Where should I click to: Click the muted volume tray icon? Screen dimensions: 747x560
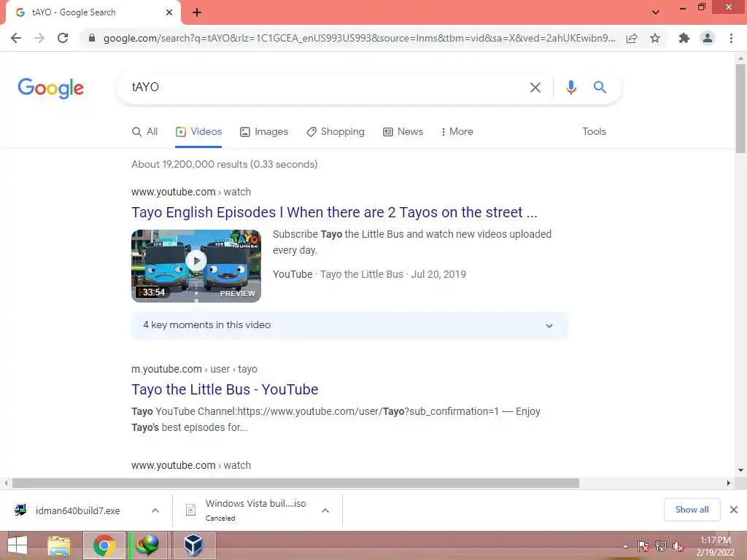[x=678, y=546]
